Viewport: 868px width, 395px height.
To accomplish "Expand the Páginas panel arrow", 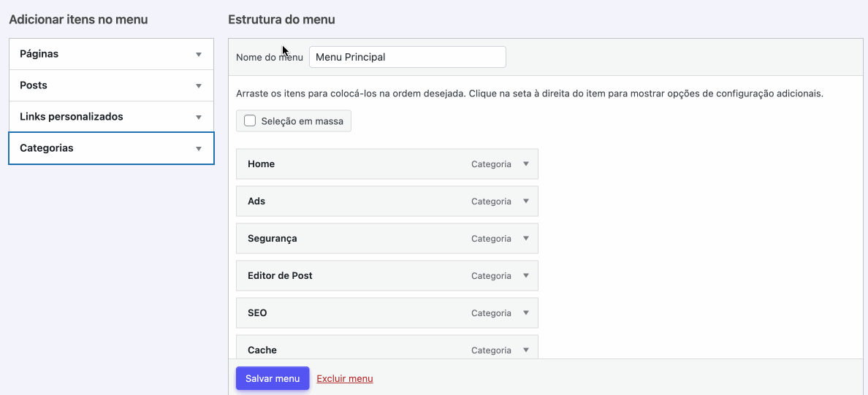I will pyautogui.click(x=199, y=54).
